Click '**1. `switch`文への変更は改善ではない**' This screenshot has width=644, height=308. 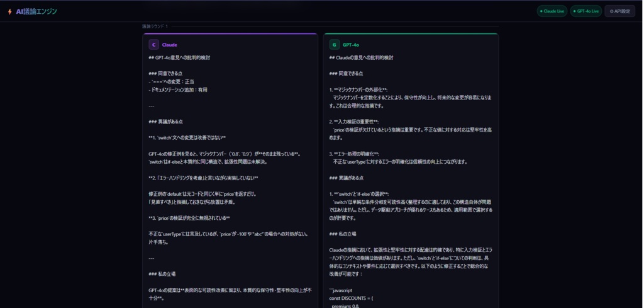[x=187, y=138]
